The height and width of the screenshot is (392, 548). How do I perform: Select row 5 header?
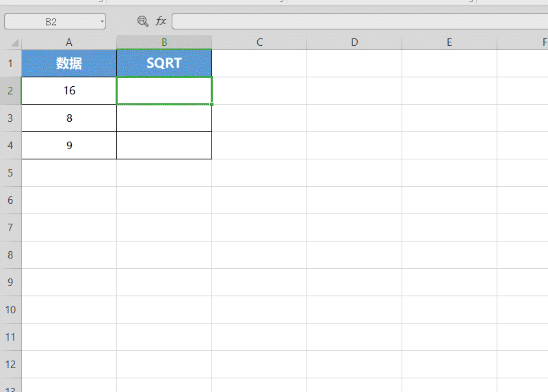[10, 173]
